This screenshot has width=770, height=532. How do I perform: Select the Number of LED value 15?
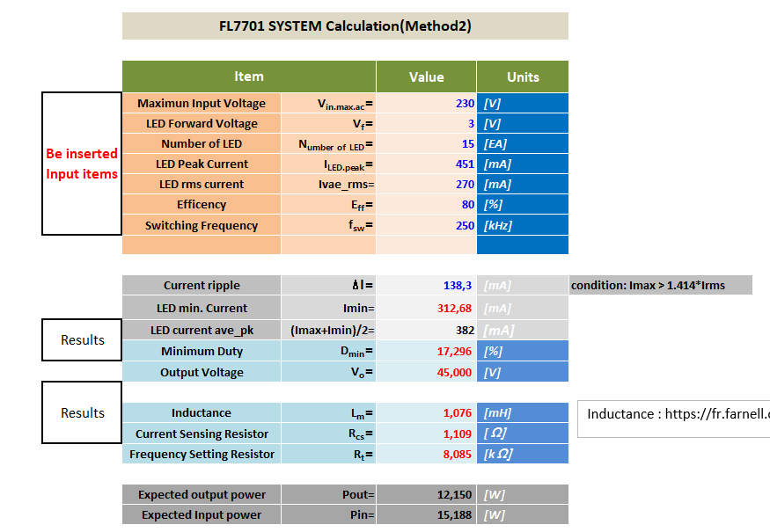[x=426, y=144]
